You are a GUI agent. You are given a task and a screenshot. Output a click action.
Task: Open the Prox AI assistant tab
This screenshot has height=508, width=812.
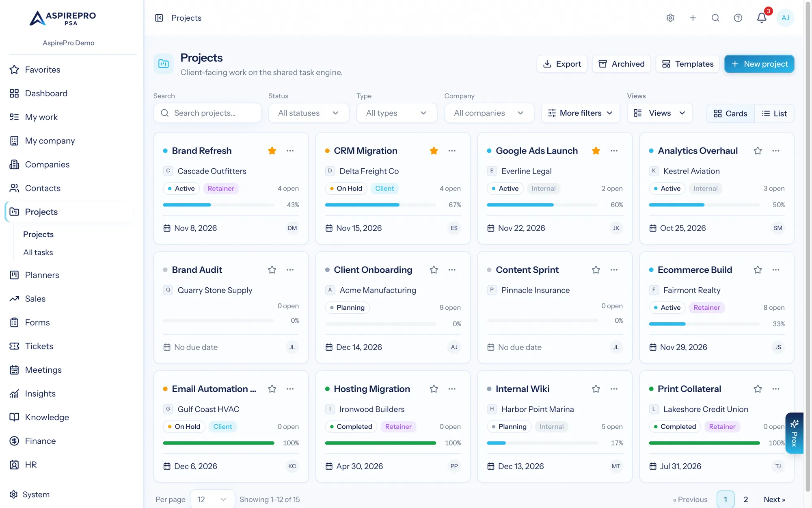pyautogui.click(x=794, y=433)
